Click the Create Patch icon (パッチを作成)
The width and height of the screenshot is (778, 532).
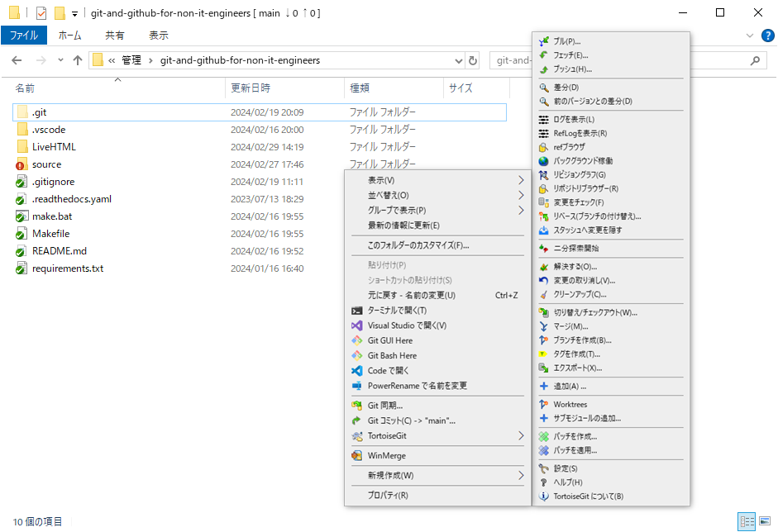544,437
